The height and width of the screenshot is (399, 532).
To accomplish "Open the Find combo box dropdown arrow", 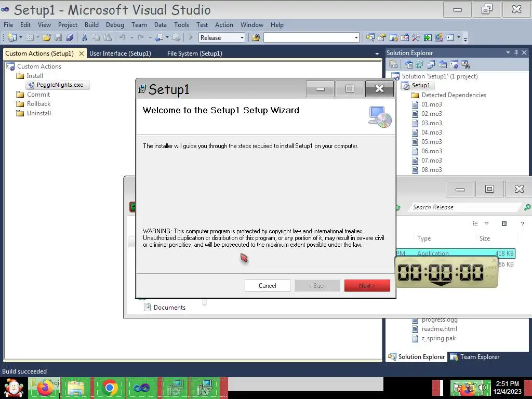I will point(356,37).
